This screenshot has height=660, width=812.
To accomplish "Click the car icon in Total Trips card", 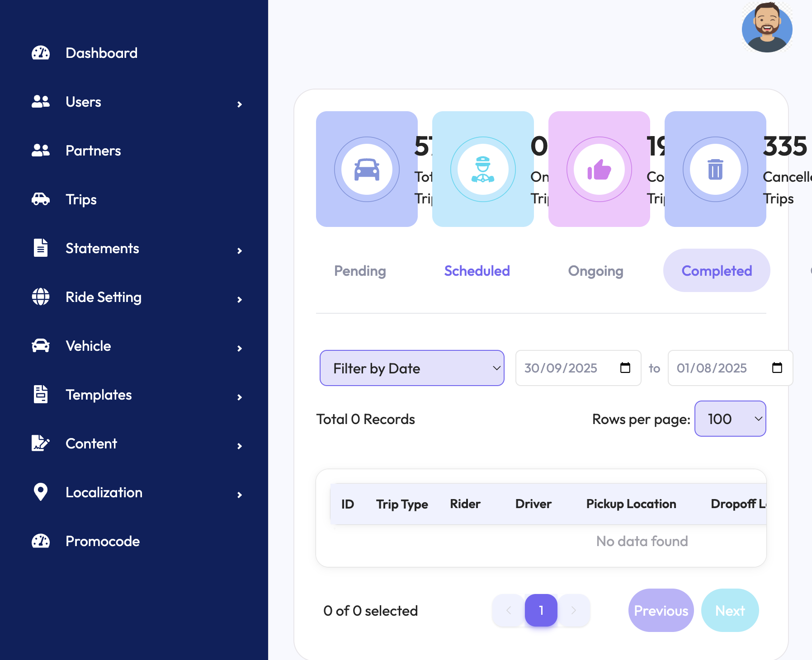I will coord(367,170).
